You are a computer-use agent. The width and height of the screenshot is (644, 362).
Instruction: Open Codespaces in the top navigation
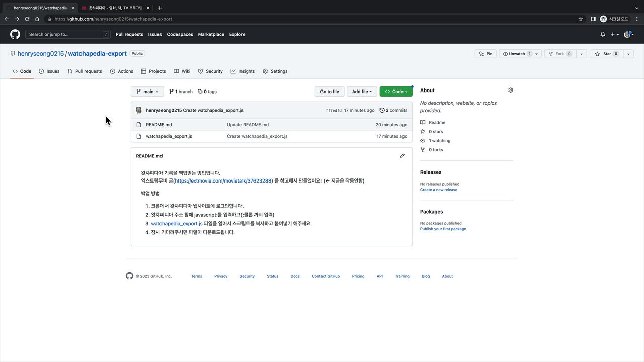(x=180, y=34)
